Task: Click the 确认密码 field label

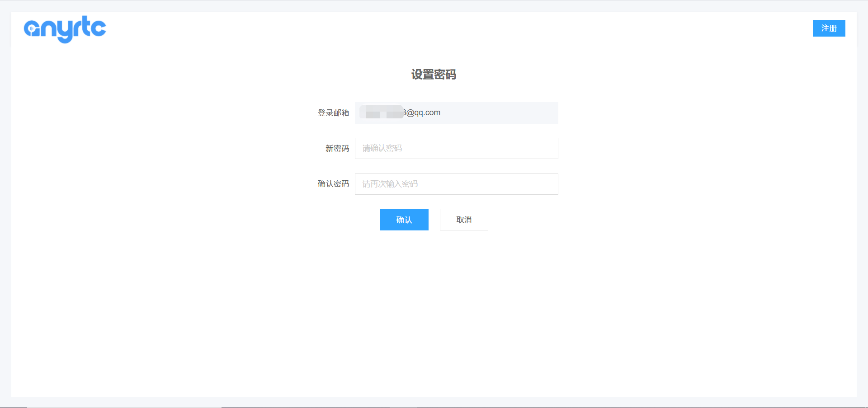Action: [x=333, y=184]
